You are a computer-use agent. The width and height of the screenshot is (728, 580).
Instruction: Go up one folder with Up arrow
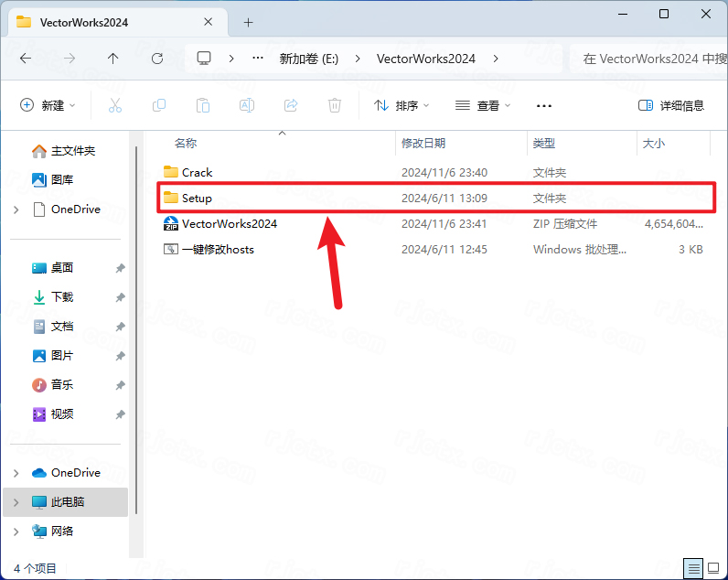click(x=112, y=58)
